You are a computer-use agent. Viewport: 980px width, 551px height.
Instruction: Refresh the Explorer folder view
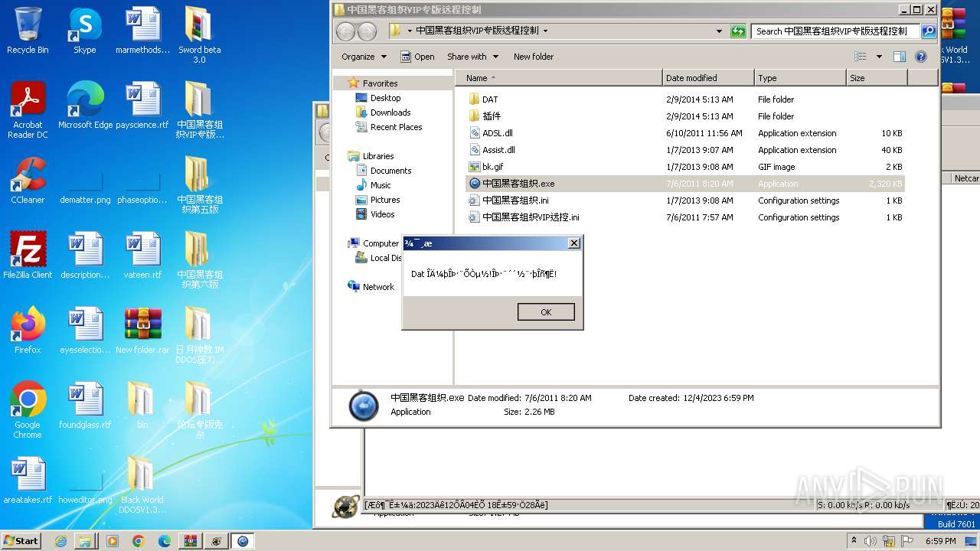click(738, 31)
